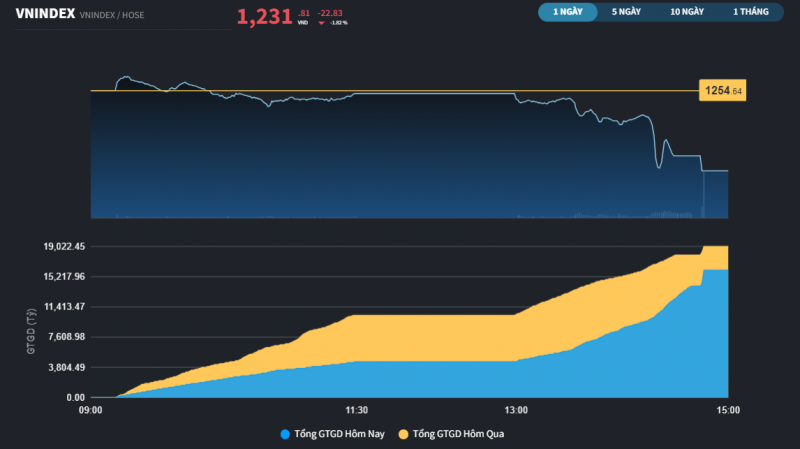Click the 15:00 time axis marker

(x=728, y=410)
